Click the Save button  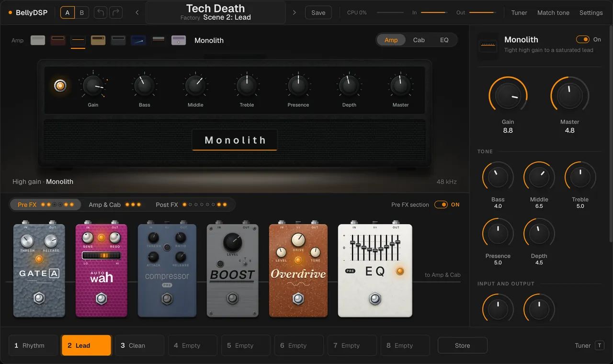[x=318, y=12]
